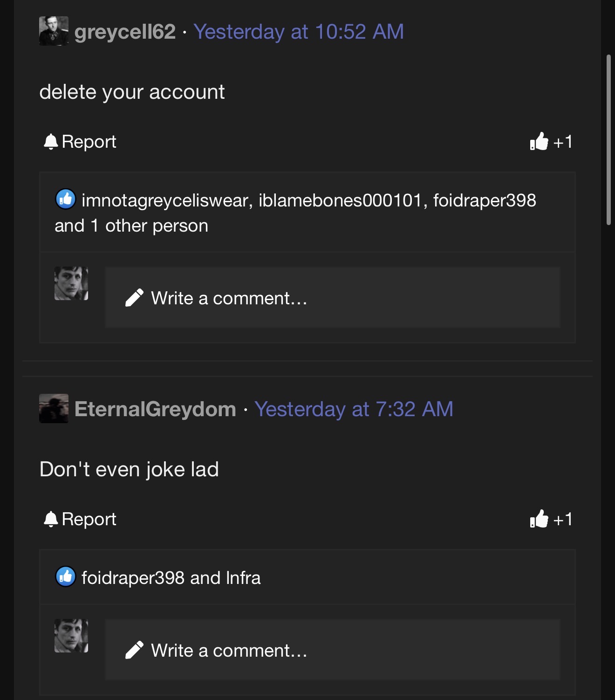Click bell icon to report greycell62's post
Viewport: 615px width, 700px height.
tap(51, 141)
